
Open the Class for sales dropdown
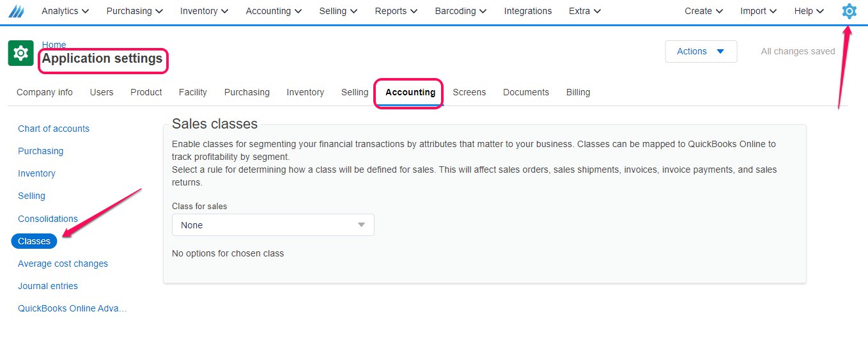click(x=273, y=225)
